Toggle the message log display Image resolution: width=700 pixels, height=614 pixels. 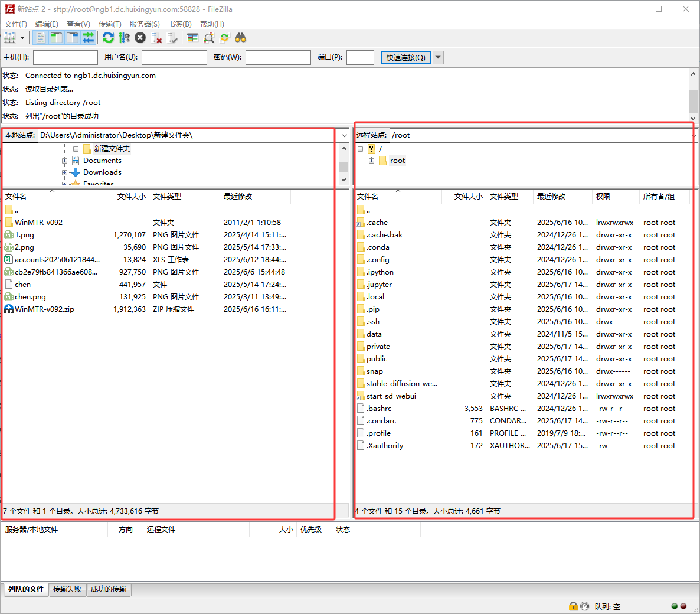click(40, 38)
